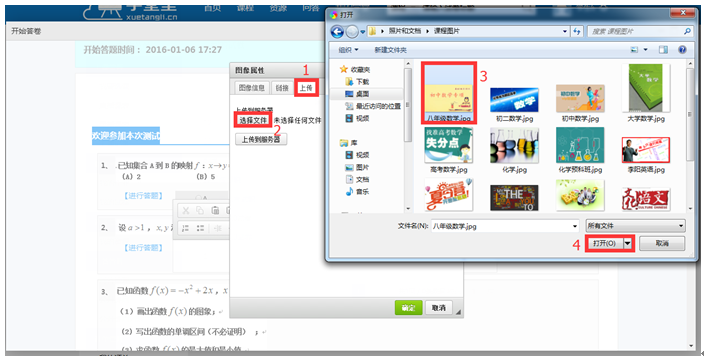
Task: Select the 八年级数学.jpg thumbnail
Action: coord(449,92)
